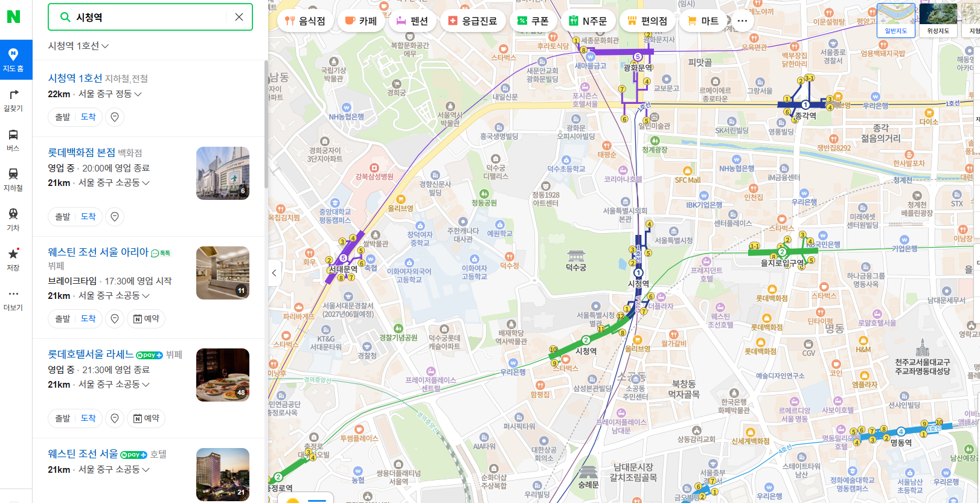Viewport: 980px width, 503px height.
Task: Expand the 웨스틴 조선 서울 아리아 address chevron
Action: pos(146,295)
